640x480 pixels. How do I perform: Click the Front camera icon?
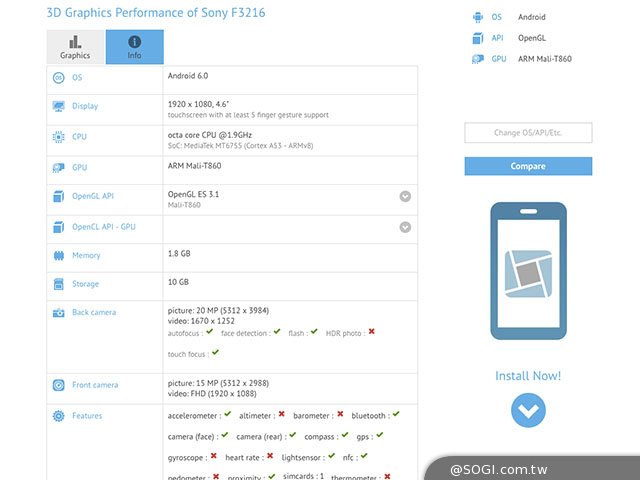click(58, 385)
